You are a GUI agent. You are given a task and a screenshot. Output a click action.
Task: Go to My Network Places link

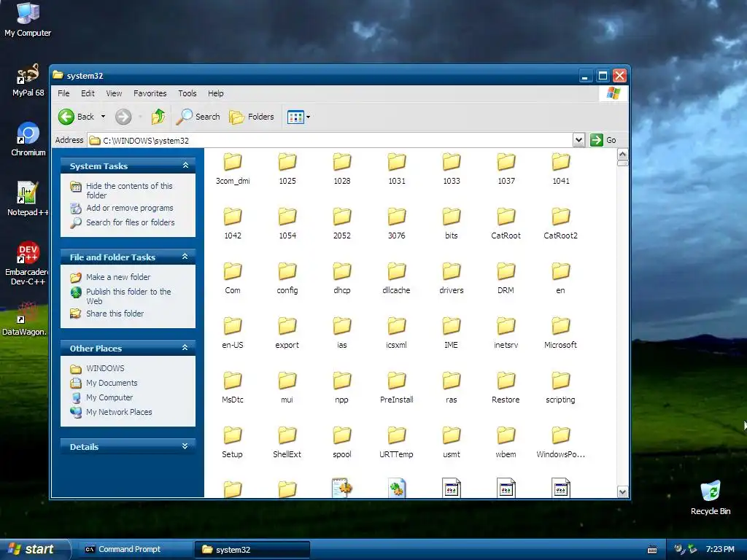click(119, 412)
